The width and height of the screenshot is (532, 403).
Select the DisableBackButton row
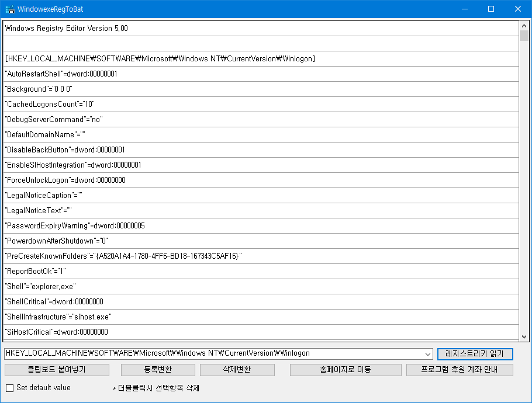(261, 150)
